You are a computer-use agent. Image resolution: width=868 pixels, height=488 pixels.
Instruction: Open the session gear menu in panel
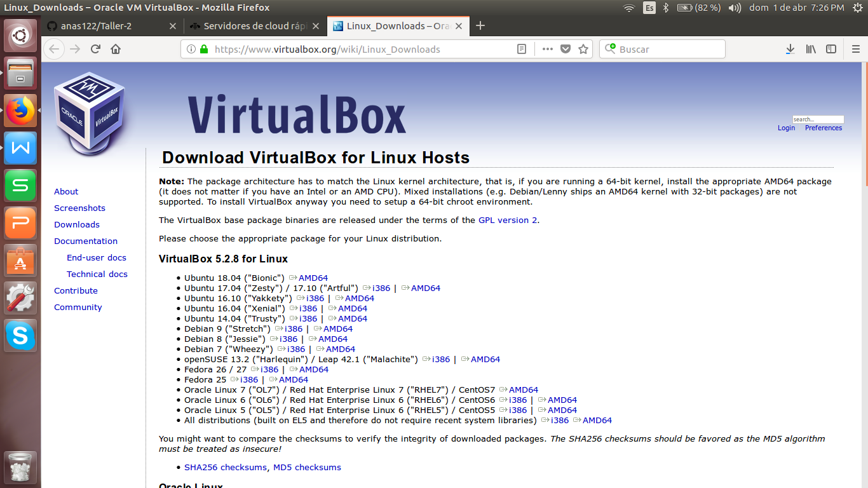pyautogui.click(x=857, y=8)
